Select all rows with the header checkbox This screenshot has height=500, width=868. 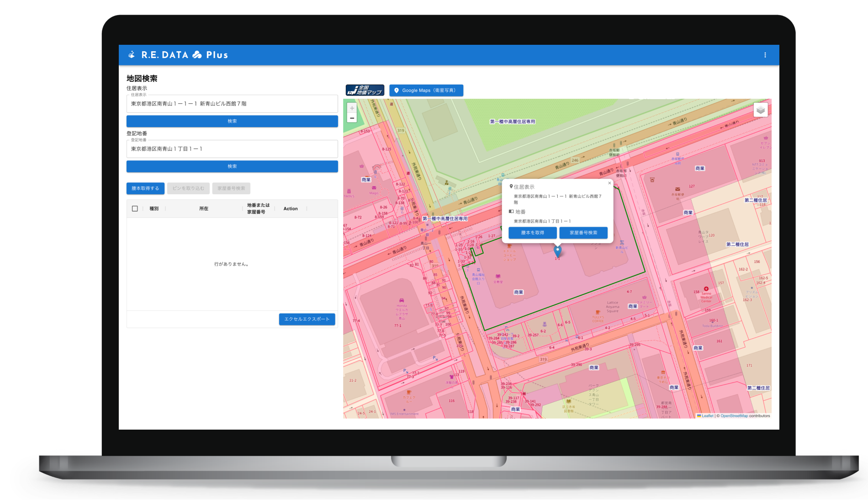tap(135, 208)
